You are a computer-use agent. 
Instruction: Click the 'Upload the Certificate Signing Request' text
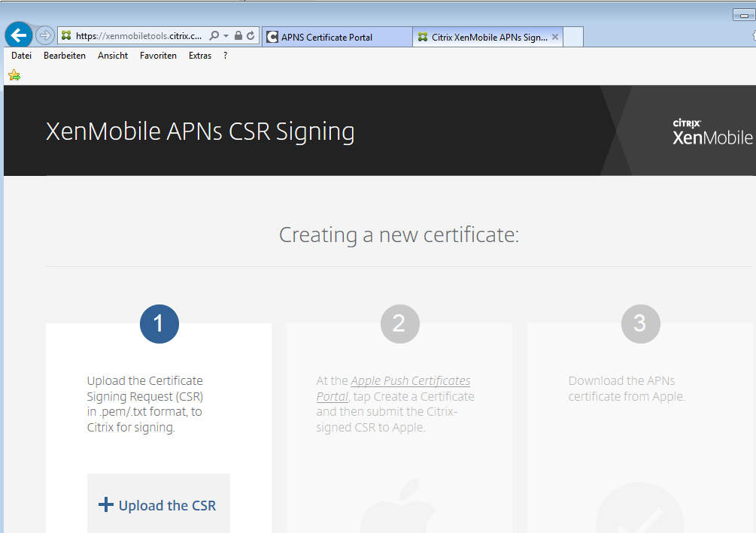145,404
